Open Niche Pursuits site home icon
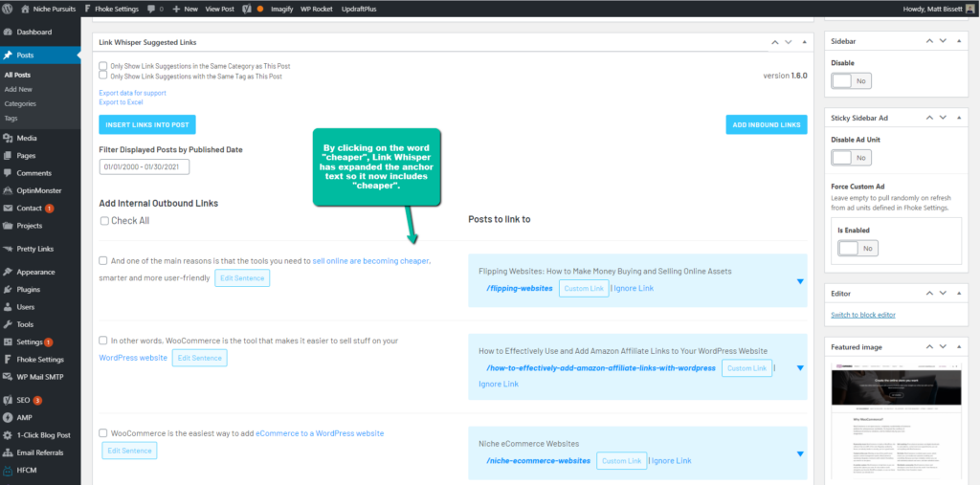980x485 pixels. point(25,9)
